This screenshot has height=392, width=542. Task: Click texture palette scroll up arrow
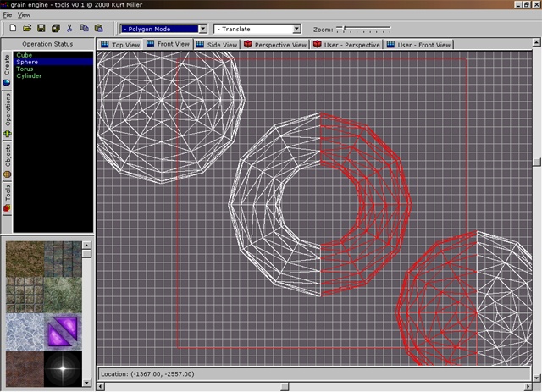(x=86, y=245)
